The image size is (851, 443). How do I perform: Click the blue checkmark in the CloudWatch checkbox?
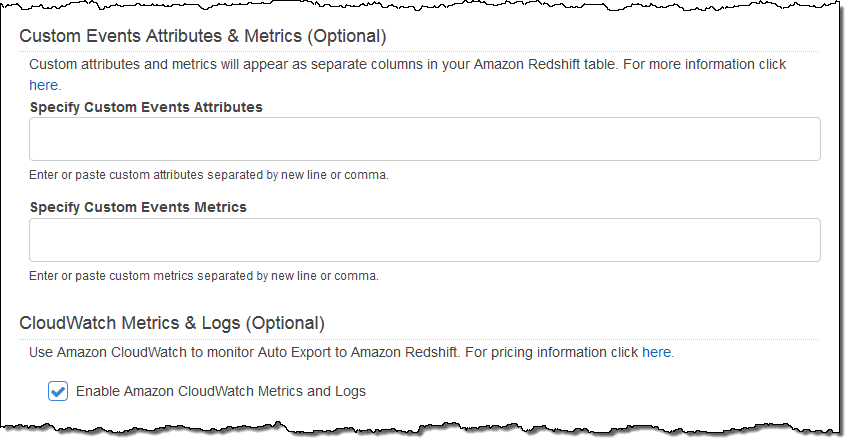point(58,391)
